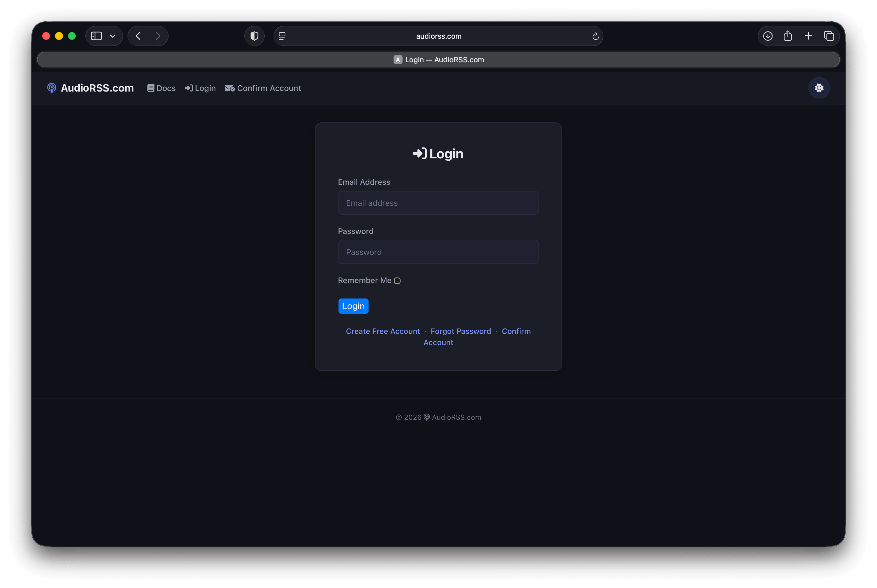Click the login arrow icon above the form

point(419,153)
